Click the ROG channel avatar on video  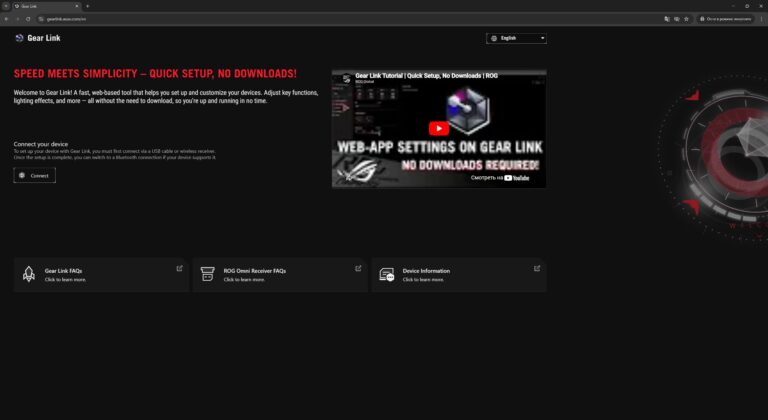click(x=346, y=78)
